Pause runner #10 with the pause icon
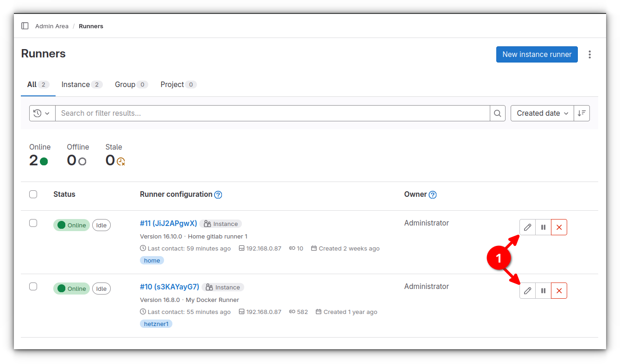 [x=543, y=290]
